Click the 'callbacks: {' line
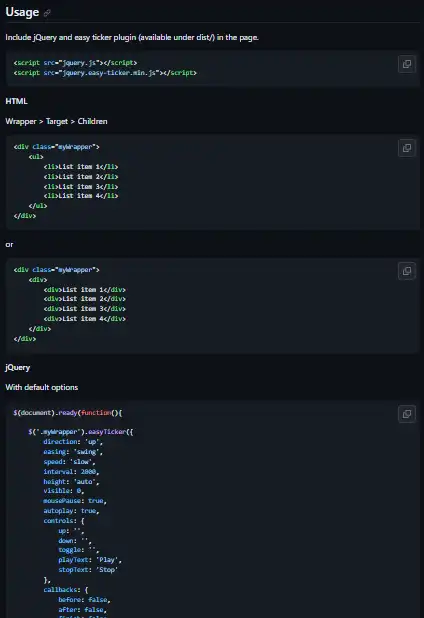The width and height of the screenshot is (424, 618). 66,590
